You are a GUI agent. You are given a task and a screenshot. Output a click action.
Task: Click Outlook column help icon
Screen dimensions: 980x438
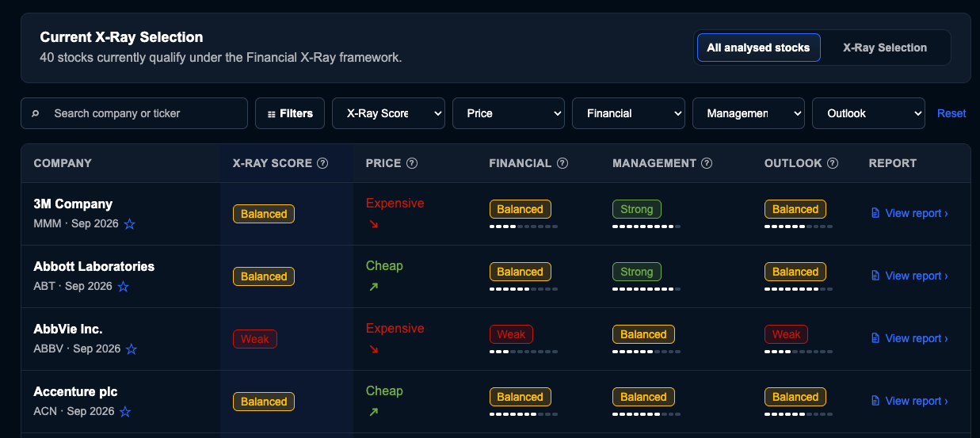[x=833, y=163]
